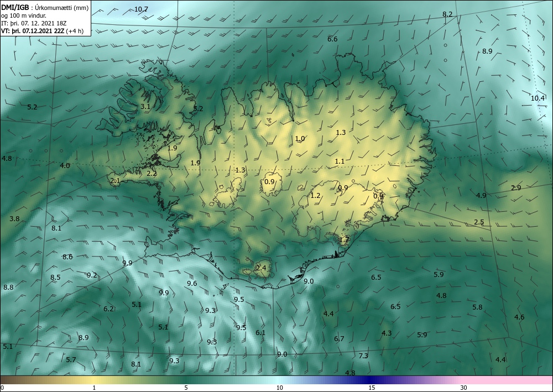The image size is (553, 392).
Task: Click the 3.8 value on the map
Action: [x=14, y=218]
